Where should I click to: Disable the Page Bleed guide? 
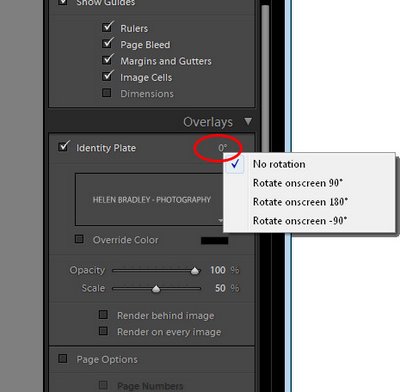[107, 43]
